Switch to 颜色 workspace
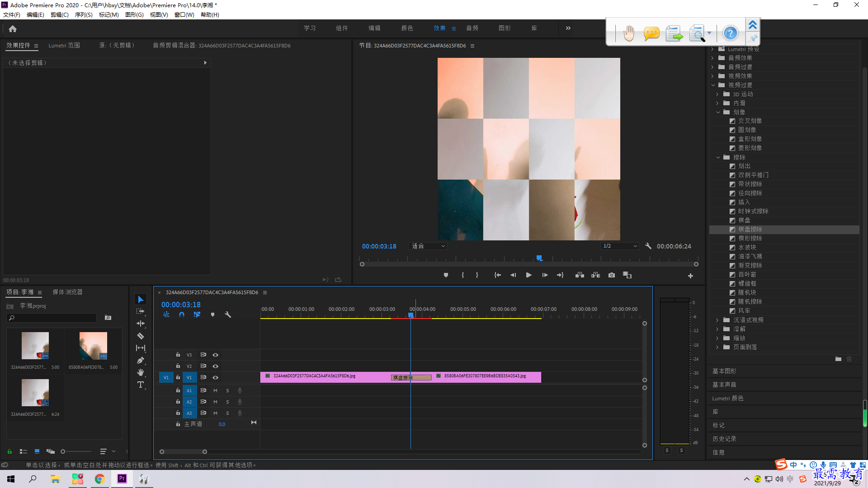Viewport: 868px width, 488px height. click(407, 28)
